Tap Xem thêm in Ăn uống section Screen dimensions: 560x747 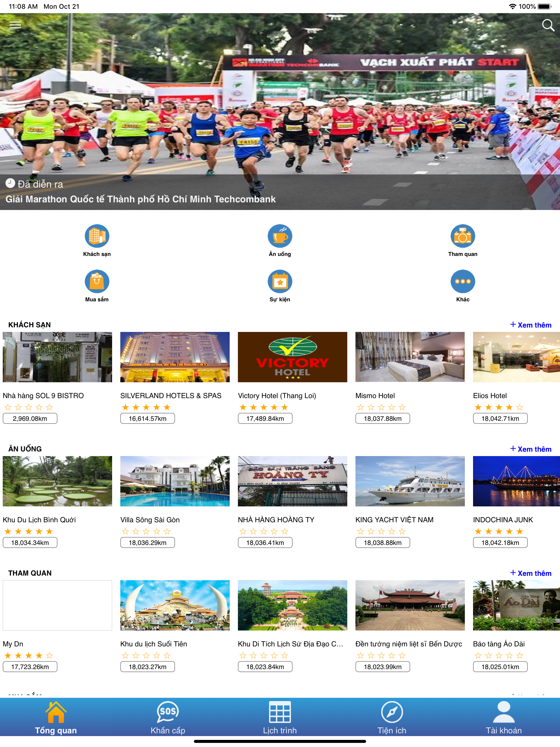tap(531, 449)
